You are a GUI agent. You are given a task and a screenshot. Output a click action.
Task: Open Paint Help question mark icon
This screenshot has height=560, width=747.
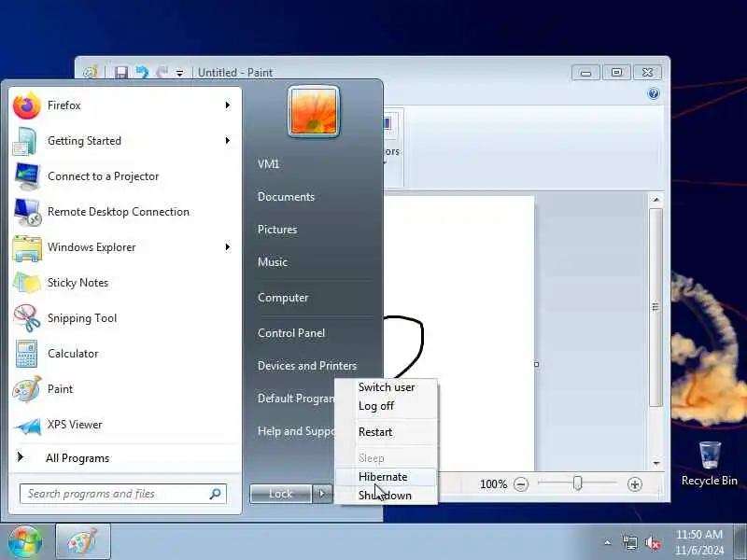point(654,93)
